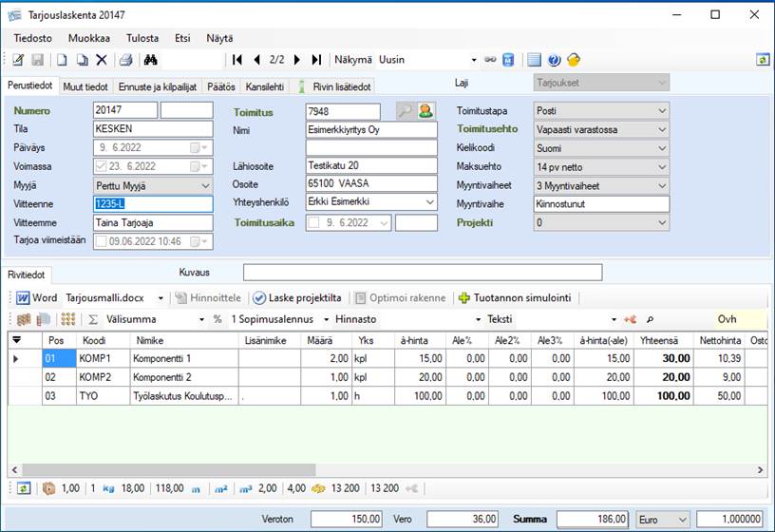
Task: Click Optimoi rakenne button
Action: coord(401,298)
